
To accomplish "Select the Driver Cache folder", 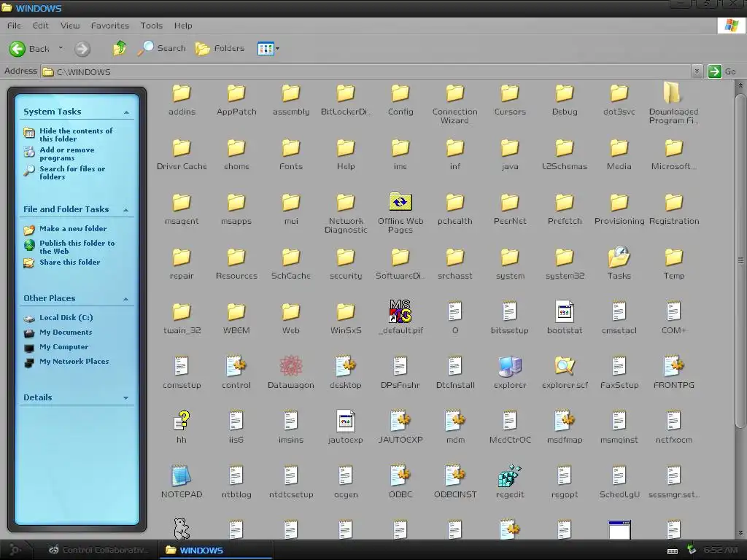I will [x=182, y=153].
